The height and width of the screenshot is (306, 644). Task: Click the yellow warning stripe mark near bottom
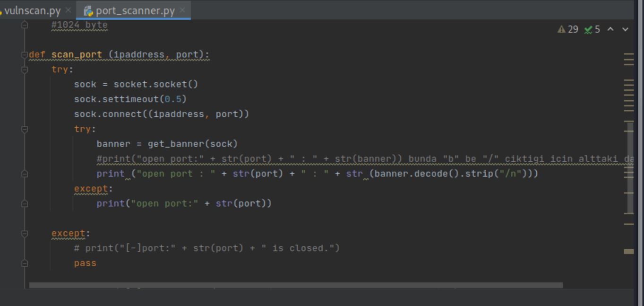point(628,252)
